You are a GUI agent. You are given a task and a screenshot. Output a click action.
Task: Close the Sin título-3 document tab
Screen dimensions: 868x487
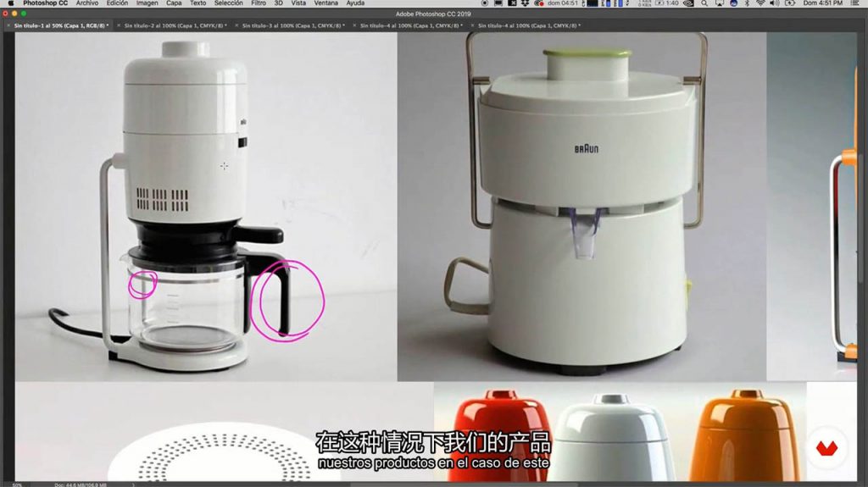tap(236, 25)
